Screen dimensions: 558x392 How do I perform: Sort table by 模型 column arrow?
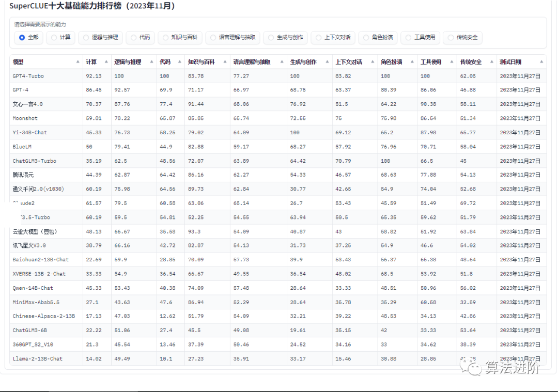pos(78,62)
